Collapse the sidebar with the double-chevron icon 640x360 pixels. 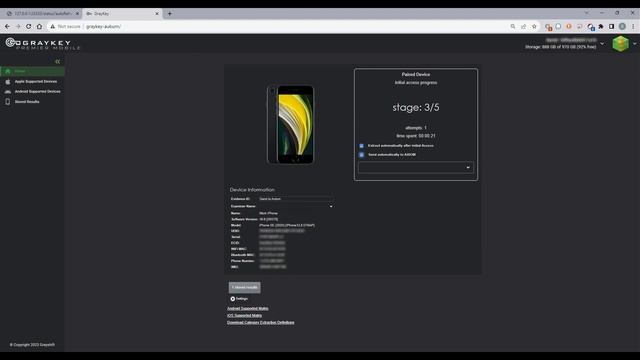58,62
